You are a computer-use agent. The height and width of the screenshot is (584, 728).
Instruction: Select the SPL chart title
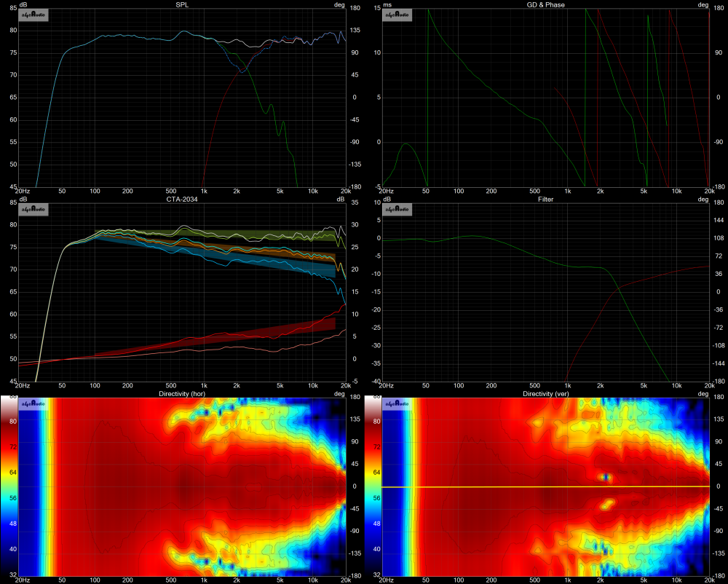pyautogui.click(x=181, y=4)
